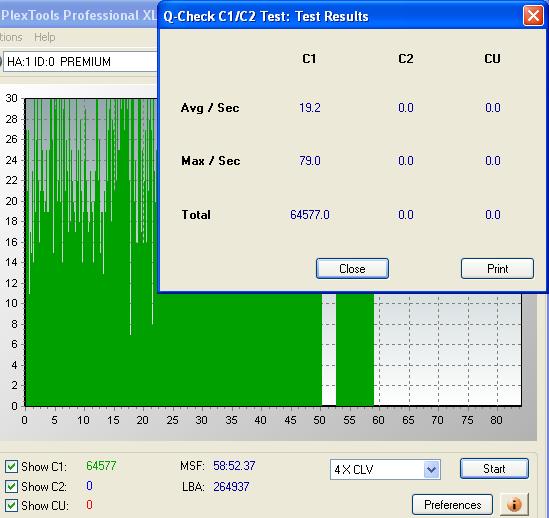Click the Close button in results dialog
Viewport: 549px width, 518px height.
coord(352,269)
